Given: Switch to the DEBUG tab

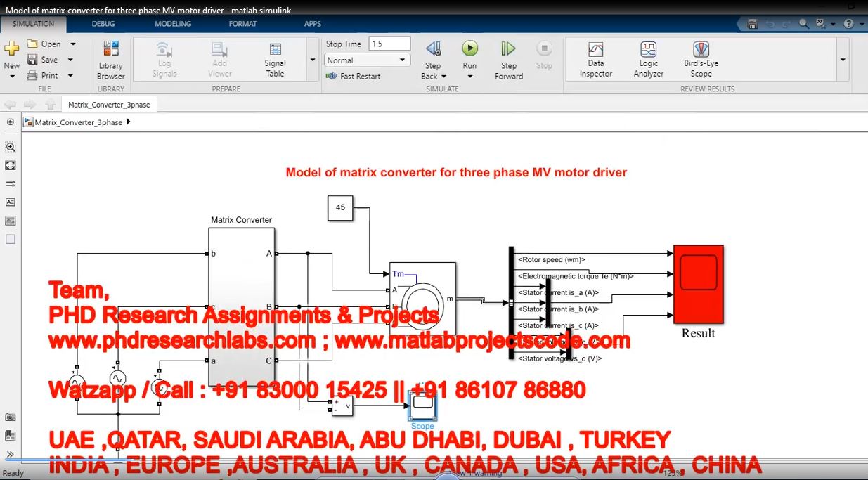Looking at the screenshot, I should click(103, 23).
